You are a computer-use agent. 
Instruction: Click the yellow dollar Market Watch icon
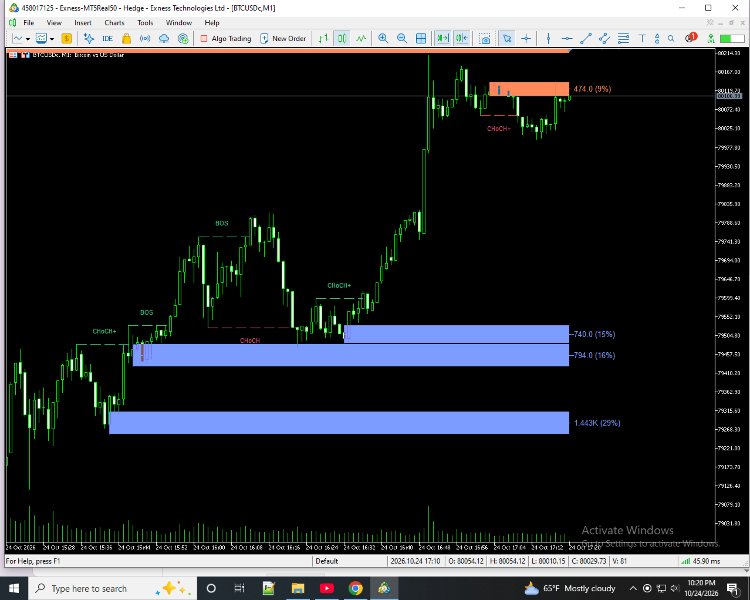[66, 39]
